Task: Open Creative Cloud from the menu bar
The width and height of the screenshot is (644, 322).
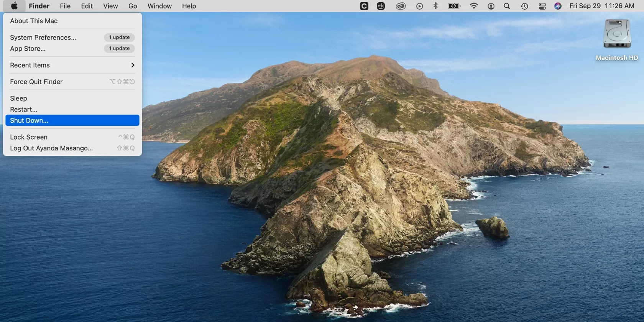Action: pos(401,6)
